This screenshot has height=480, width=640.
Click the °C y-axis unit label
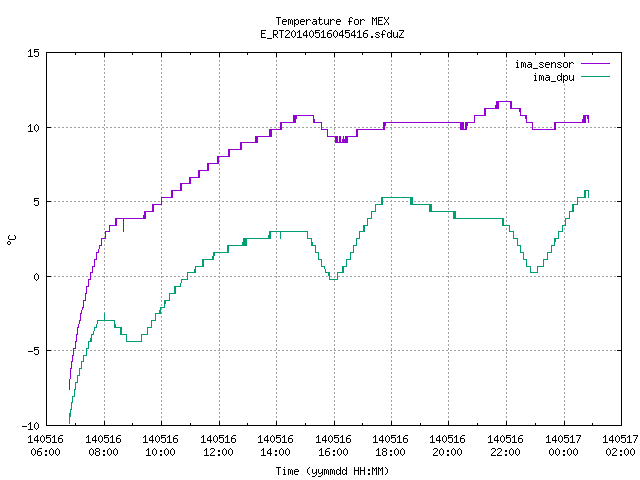point(11,240)
